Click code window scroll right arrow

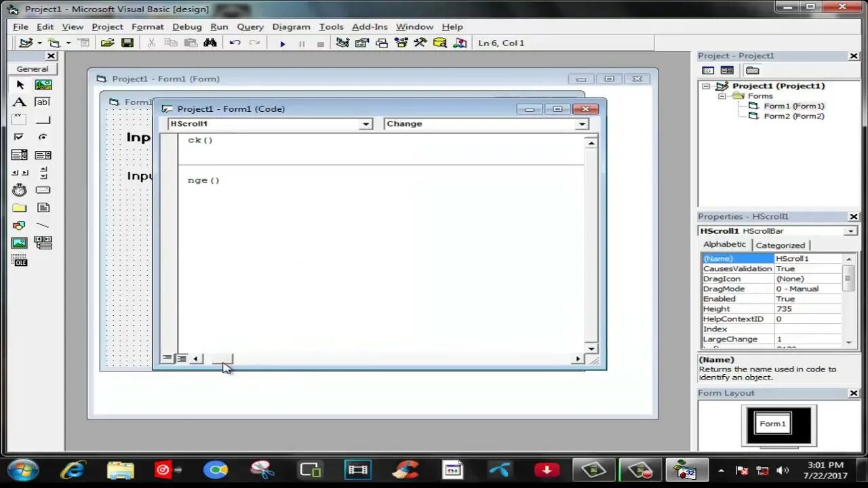point(578,359)
